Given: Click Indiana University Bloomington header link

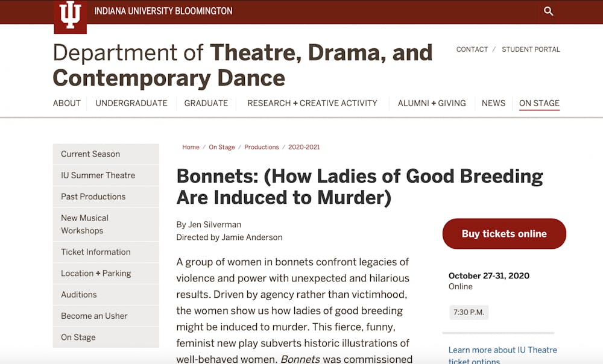Looking at the screenshot, I should coord(163,11).
